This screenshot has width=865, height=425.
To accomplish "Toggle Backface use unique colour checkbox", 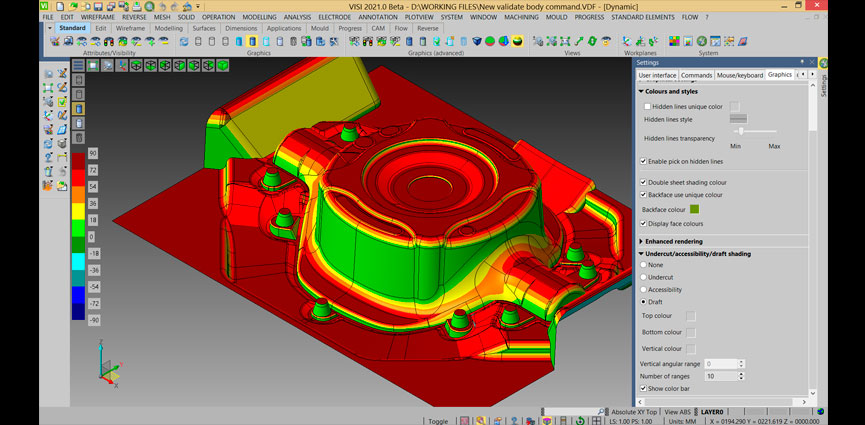I will [643, 195].
